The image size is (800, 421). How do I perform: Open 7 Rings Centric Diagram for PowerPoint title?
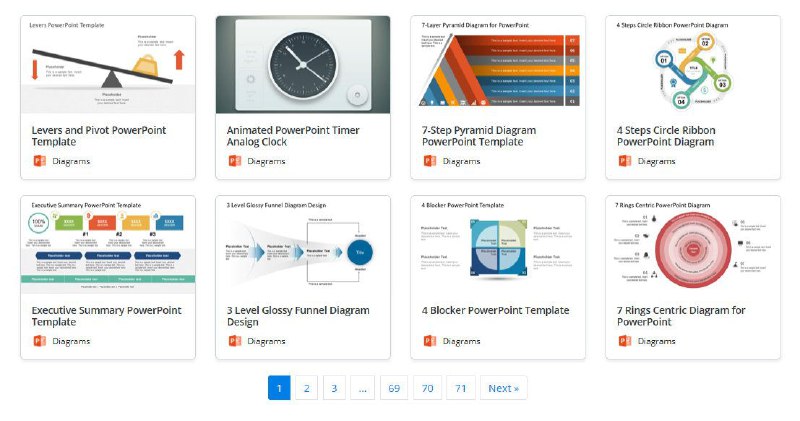[x=681, y=316]
